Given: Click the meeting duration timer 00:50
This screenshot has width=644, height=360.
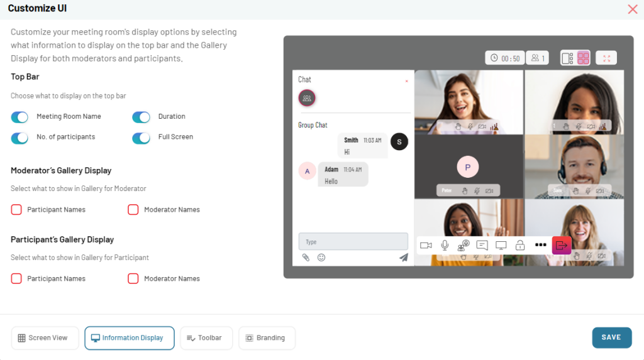Looking at the screenshot, I should [505, 58].
